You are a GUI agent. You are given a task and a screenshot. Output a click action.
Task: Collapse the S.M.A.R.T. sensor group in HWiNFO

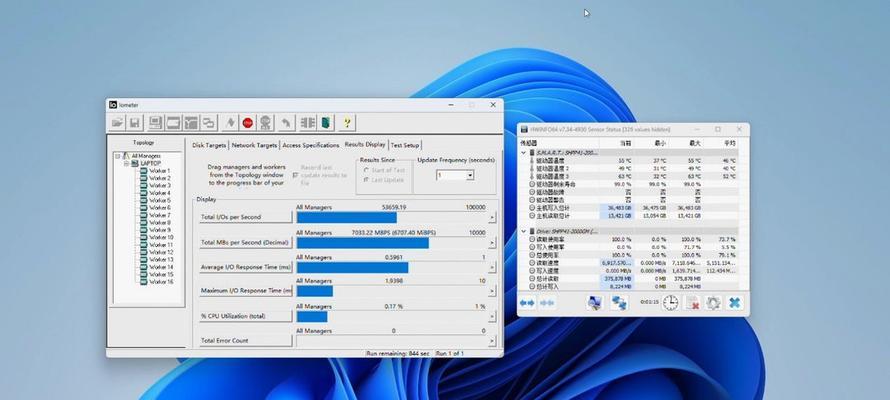tap(523, 153)
